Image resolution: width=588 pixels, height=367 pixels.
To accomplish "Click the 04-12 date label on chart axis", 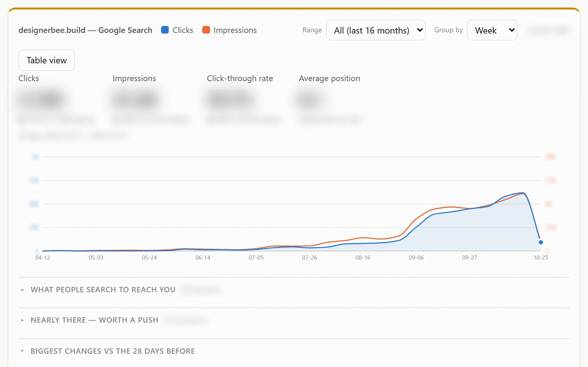I will (x=43, y=258).
